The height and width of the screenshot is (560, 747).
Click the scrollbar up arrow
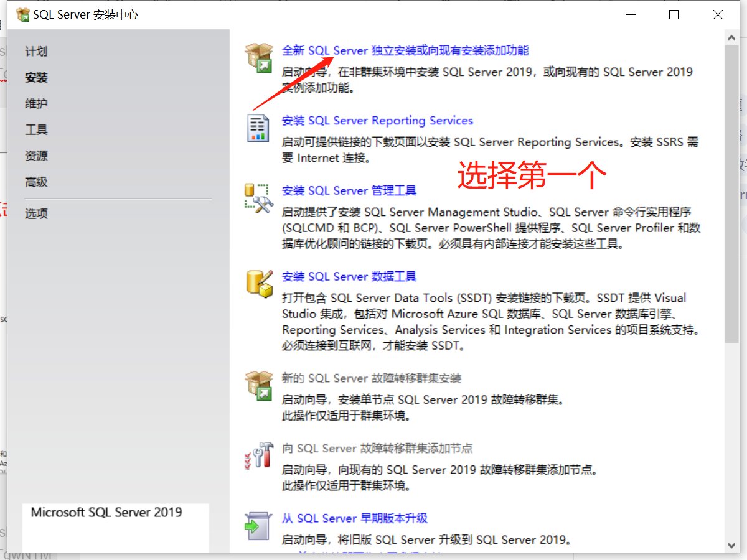pos(732,37)
